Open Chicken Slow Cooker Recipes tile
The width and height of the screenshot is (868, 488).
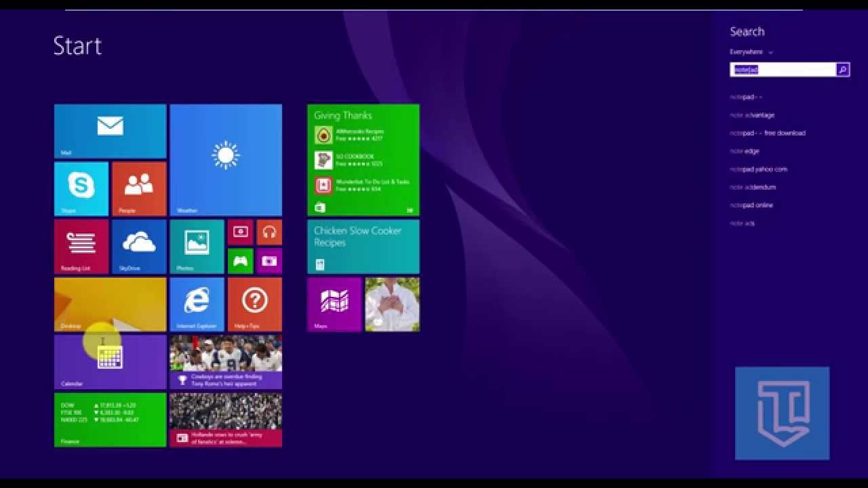coord(363,246)
